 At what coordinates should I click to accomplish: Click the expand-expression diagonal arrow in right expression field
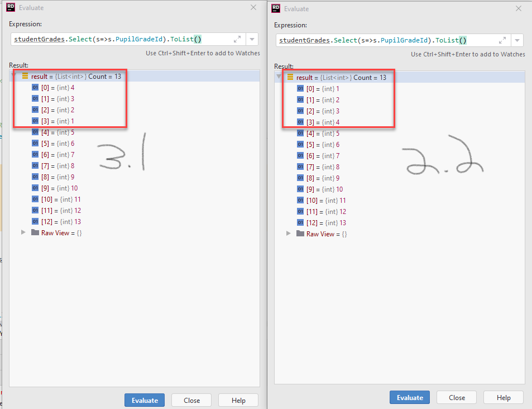[x=502, y=40]
